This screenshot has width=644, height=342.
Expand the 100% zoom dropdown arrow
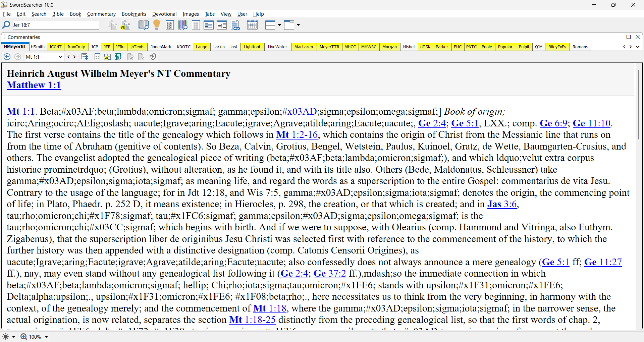click(x=46, y=337)
